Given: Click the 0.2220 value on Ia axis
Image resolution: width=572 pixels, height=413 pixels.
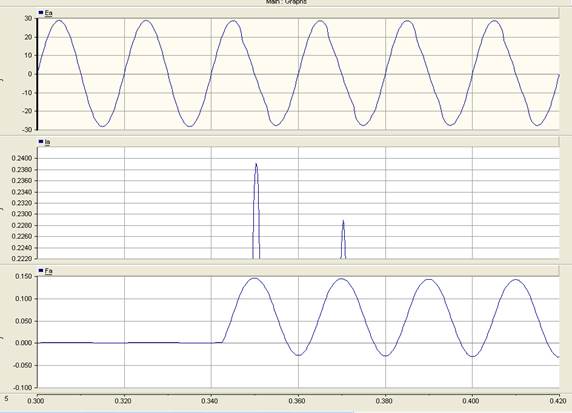Looking at the screenshot, I should tap(22, 259).
